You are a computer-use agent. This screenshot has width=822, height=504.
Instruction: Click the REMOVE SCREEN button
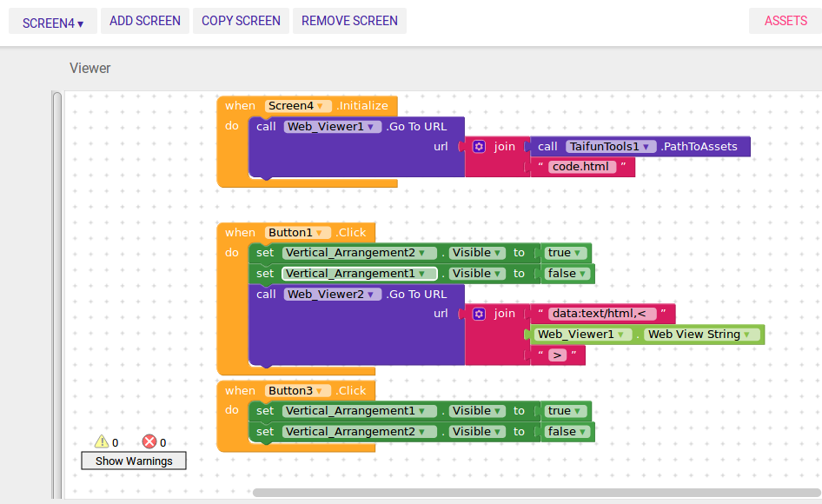pos(349,20)
